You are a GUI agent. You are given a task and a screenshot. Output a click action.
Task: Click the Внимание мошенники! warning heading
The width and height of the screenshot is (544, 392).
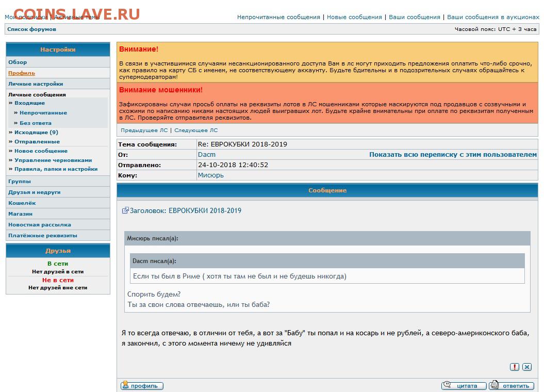coord(161,90)
